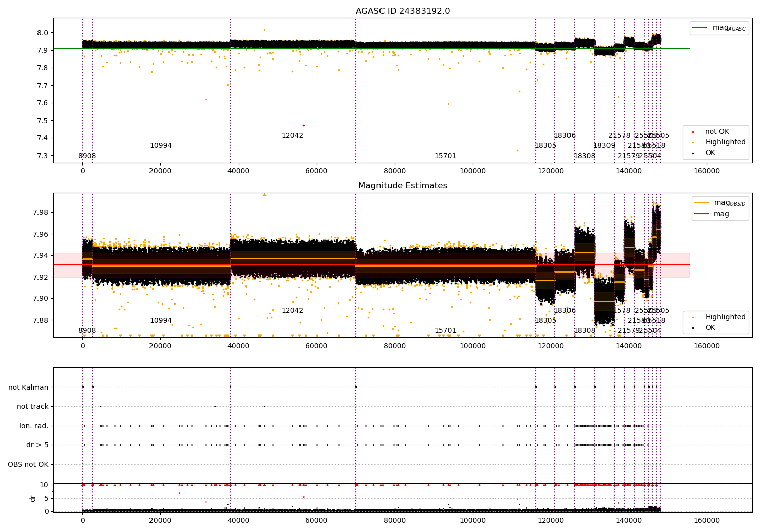760x532 pixels.
Task: Select the green mag AGASC legend entry
Action: [x=719, y=28]
